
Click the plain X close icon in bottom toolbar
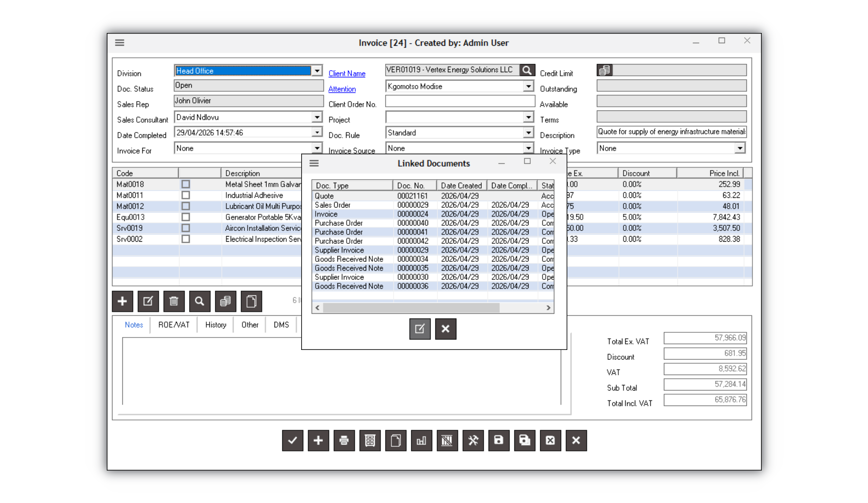coord(576,441)
